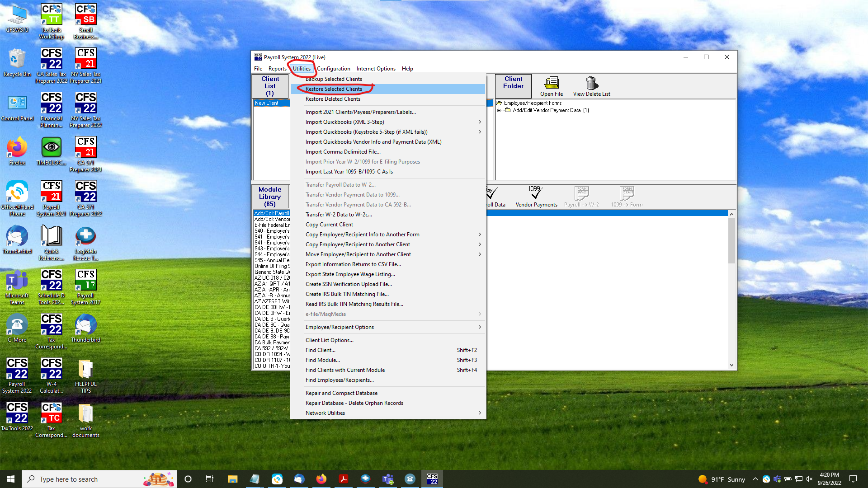
Task: Expand the Add/Edit Vendor Payment Data tree node
Action: (499, 110)
